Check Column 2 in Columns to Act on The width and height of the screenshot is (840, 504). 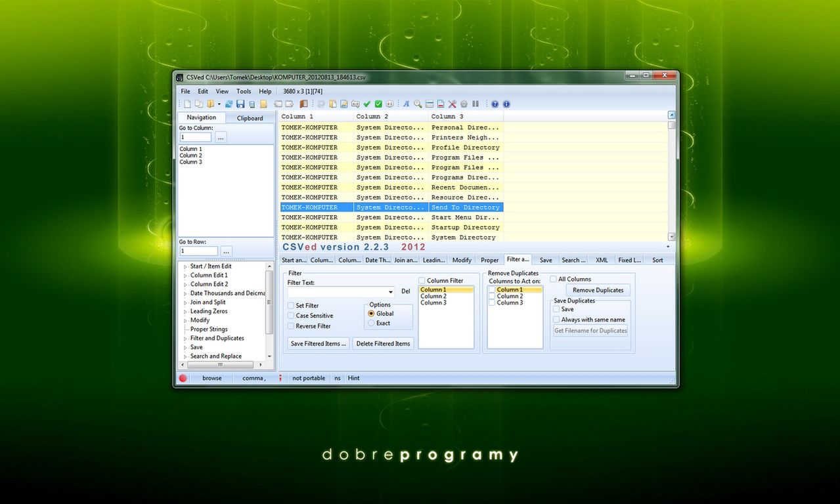(x=492, y=296)
